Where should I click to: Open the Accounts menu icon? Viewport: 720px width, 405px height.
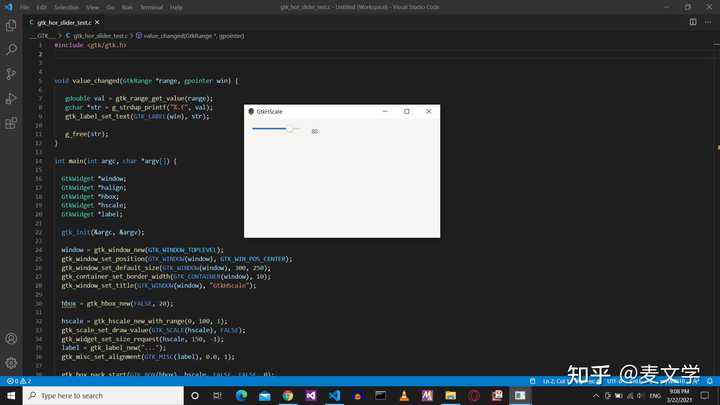[11, 339]
